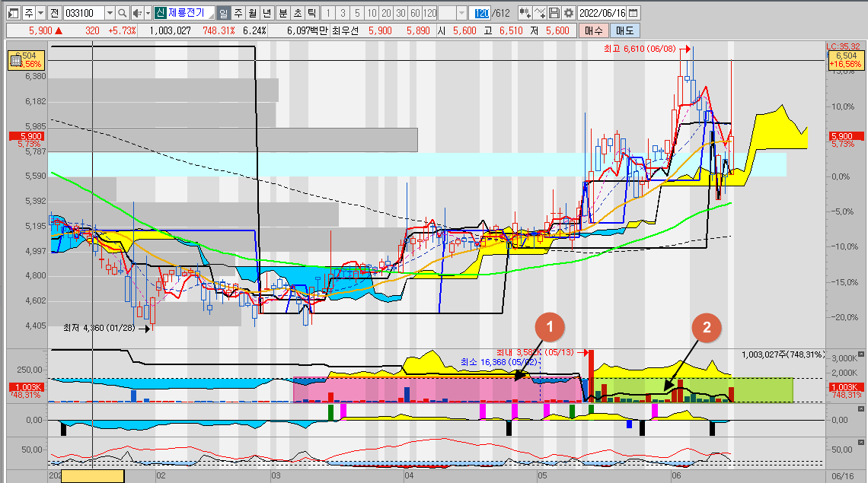Select the 분 minute chart period
This screenshot has height=483, width=868.
(x=283, y=13)
